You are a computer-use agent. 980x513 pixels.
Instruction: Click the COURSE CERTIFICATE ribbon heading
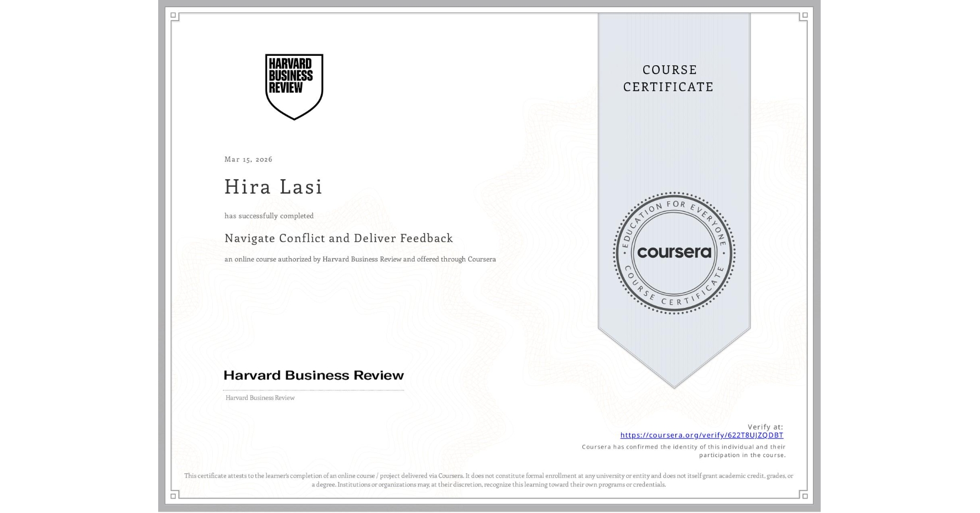click(669, 78)
